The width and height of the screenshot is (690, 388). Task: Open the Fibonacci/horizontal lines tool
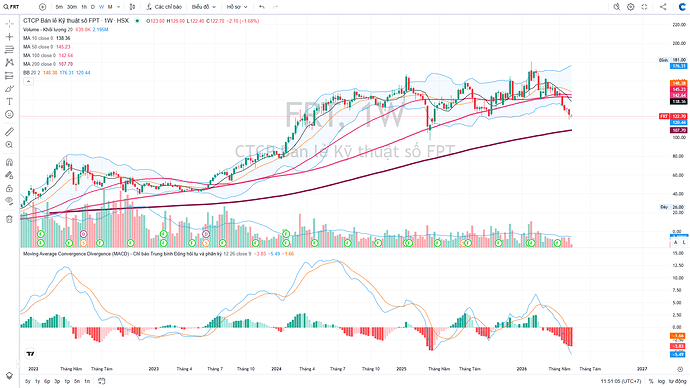click(x=9, y=49)
